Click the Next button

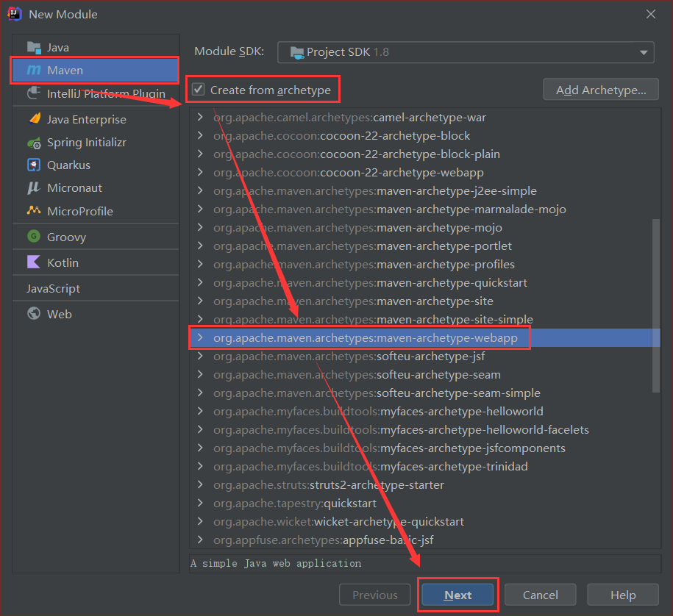[x=457, y=595]
